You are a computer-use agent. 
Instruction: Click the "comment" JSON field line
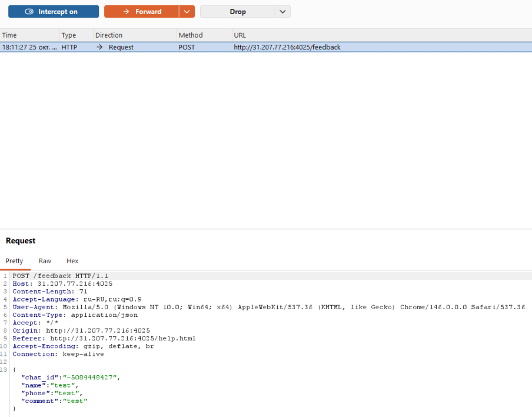[x=54, y=401]
